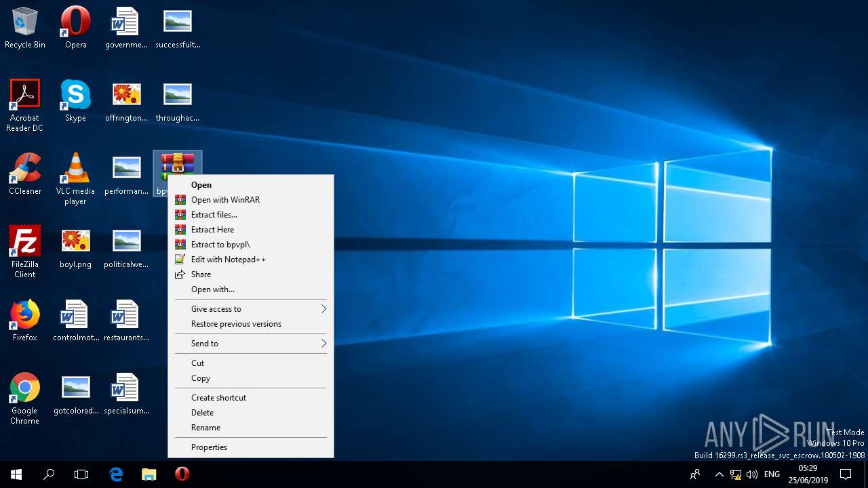This screenshot has height=488, width=868.
Task: Open the clock showing 05:29
Action: tap(807, 474)
